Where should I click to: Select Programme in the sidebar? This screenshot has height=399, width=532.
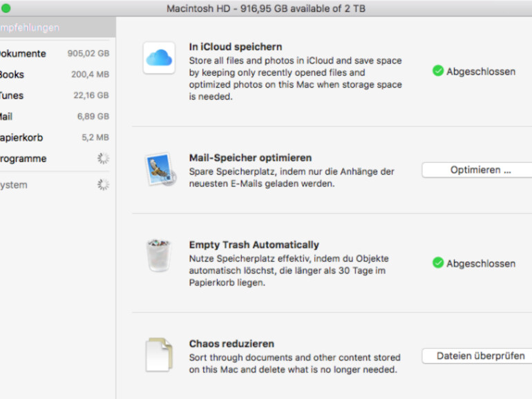(x=23, y=158)
